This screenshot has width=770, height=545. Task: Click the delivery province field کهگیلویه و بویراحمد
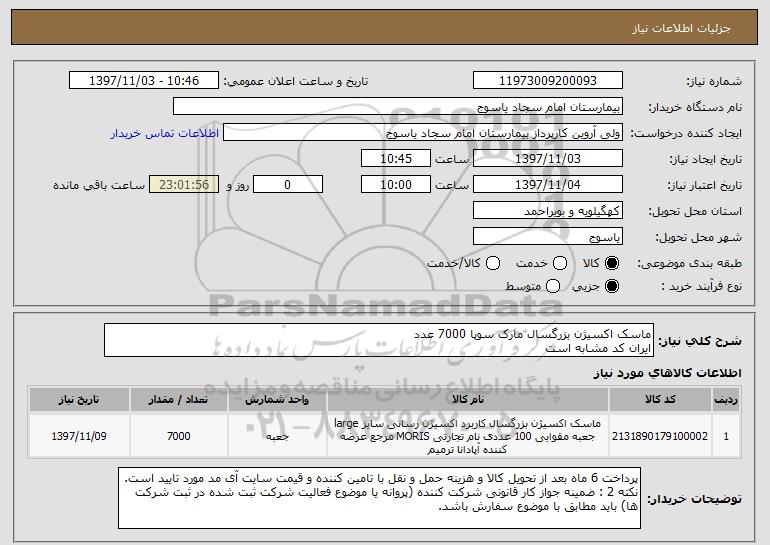pos(548,211)
